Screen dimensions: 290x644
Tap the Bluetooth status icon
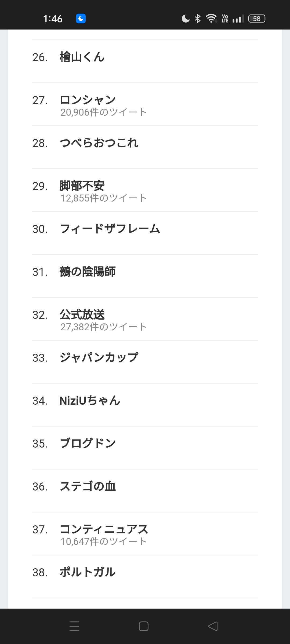click(198, 19)
